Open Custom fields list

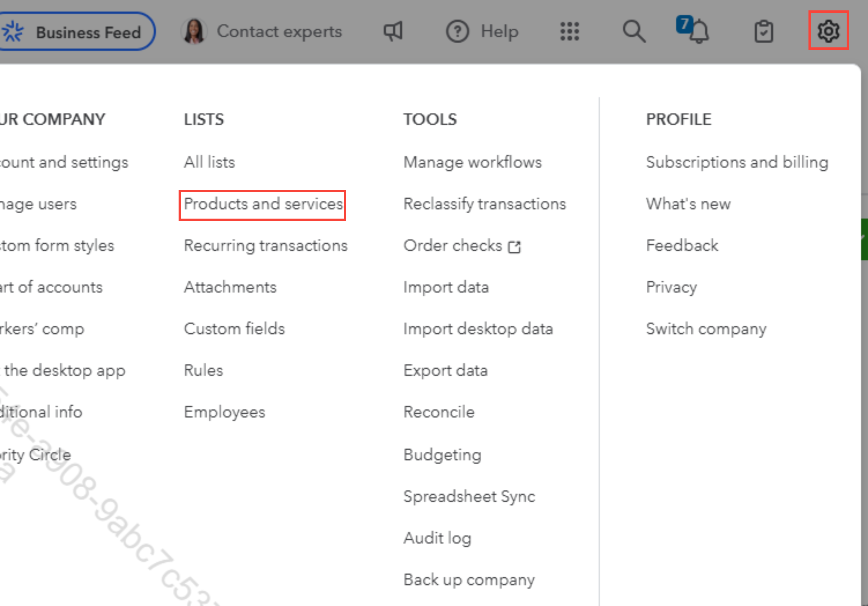point(234,329)
